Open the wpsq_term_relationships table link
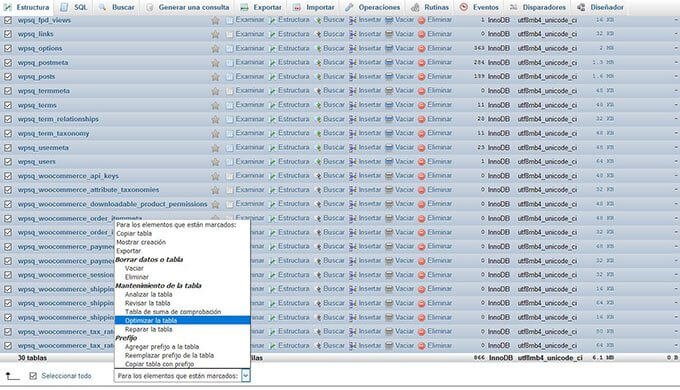 (58, 119)
